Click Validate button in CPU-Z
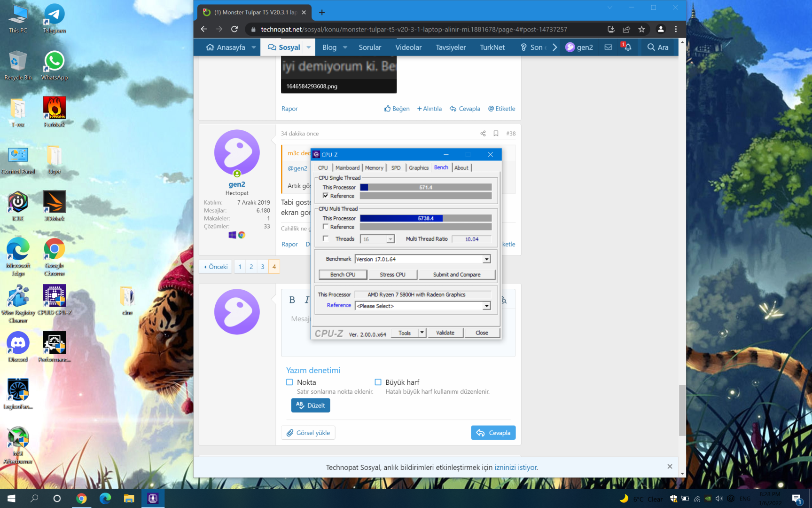812x508 pixels. click(x=445, y=333)
